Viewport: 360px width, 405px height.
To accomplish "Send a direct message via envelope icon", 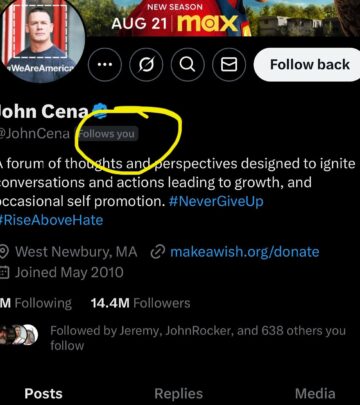I will tap(229, 64).
